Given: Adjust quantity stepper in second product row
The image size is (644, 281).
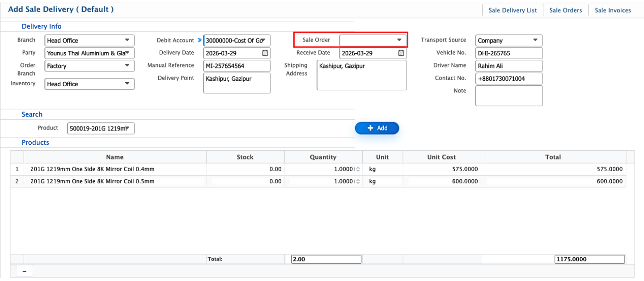Looking at the screenshot, I should [357, 181].
